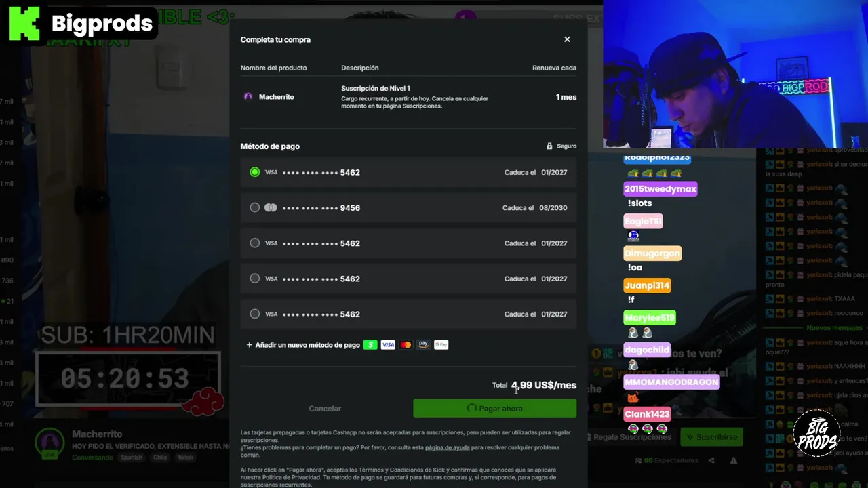Click the !oa chat message
This screenshot has height=488, width=868.
click(635, 268)
